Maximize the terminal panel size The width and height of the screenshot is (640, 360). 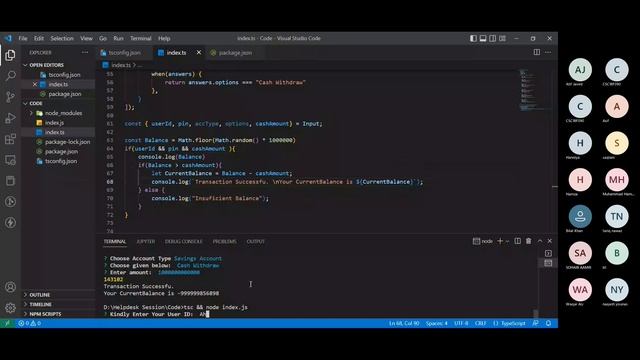click(x=540, y=241)
